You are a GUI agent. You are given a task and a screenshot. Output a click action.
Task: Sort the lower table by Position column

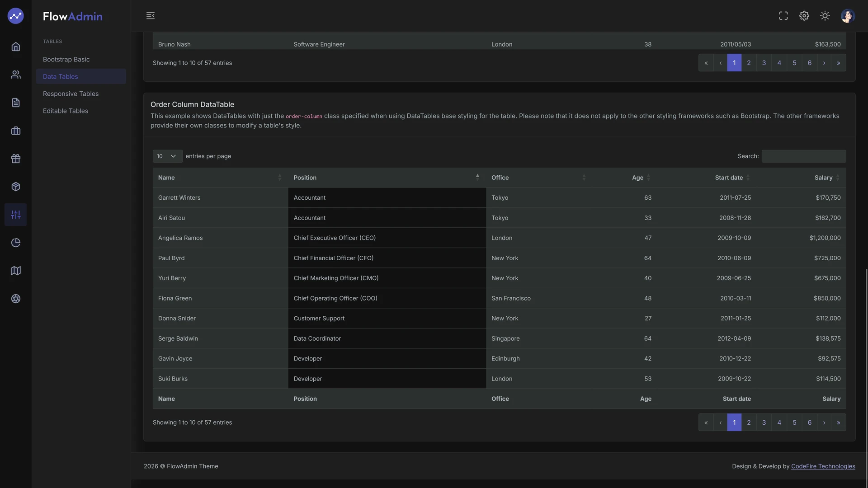coord(387,178)
